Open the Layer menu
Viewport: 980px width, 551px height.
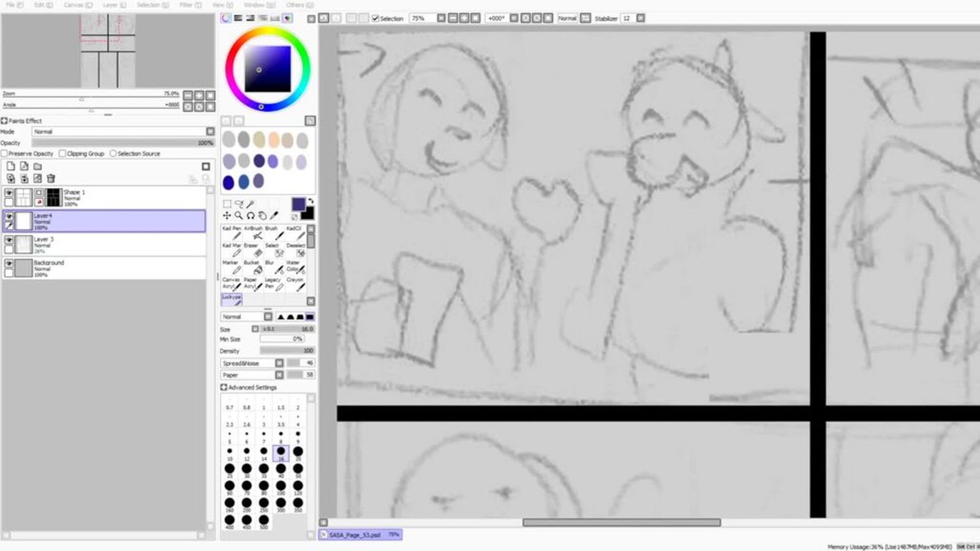click(x=115, y=5)
